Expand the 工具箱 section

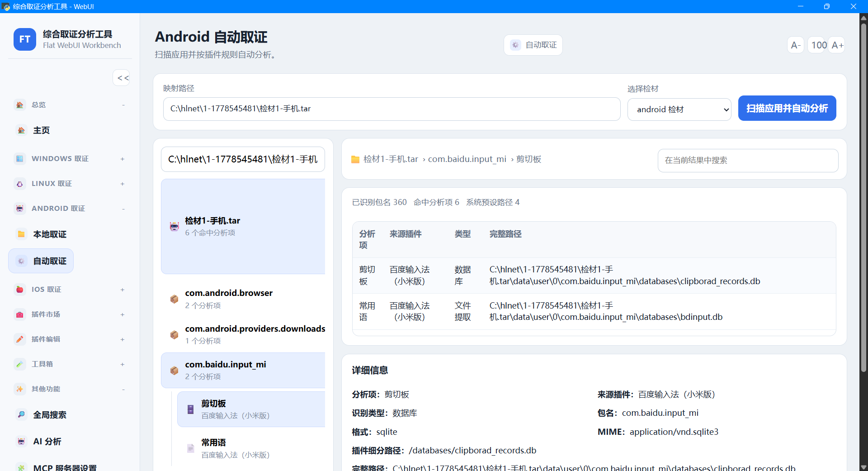pyautogui.click(x=123, y=364)
